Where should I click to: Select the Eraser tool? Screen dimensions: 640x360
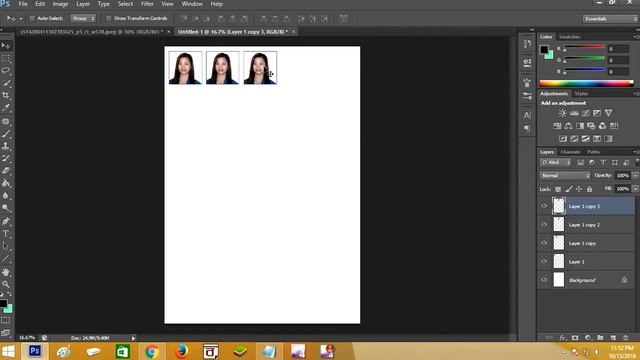coord(6,171)
